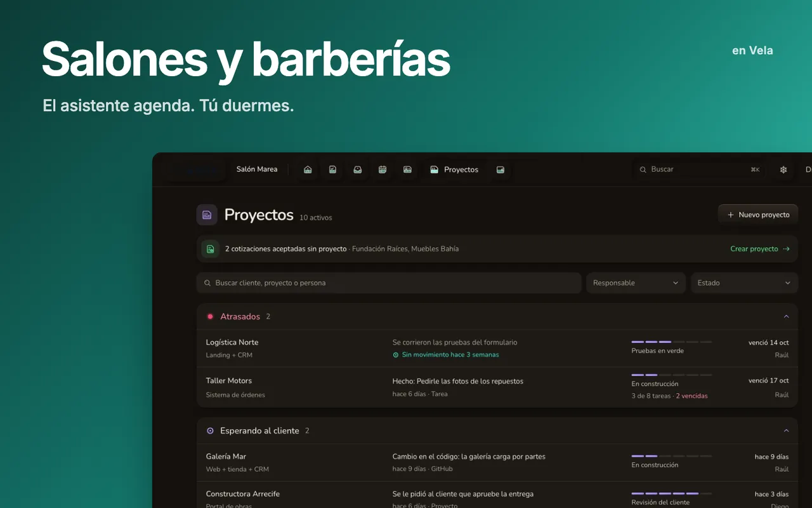
Task: Click the green quotation document icon in banner
Action: coord(211,249)
